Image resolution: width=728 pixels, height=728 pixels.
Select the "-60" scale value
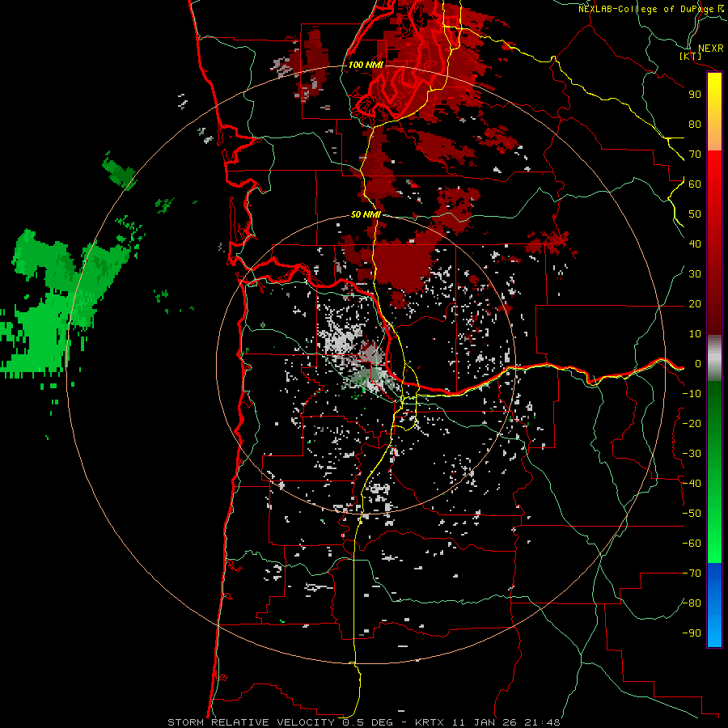point(692,544)
